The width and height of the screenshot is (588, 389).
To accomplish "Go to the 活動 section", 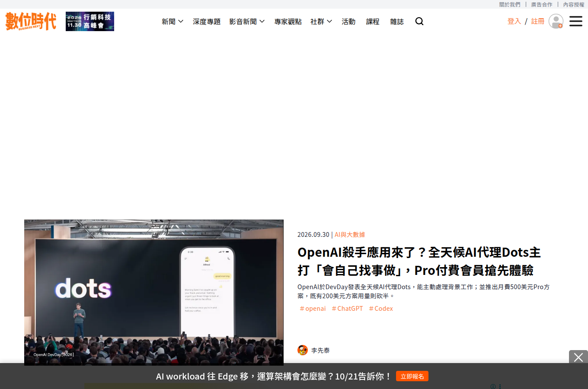I will [x=348, y=22].
